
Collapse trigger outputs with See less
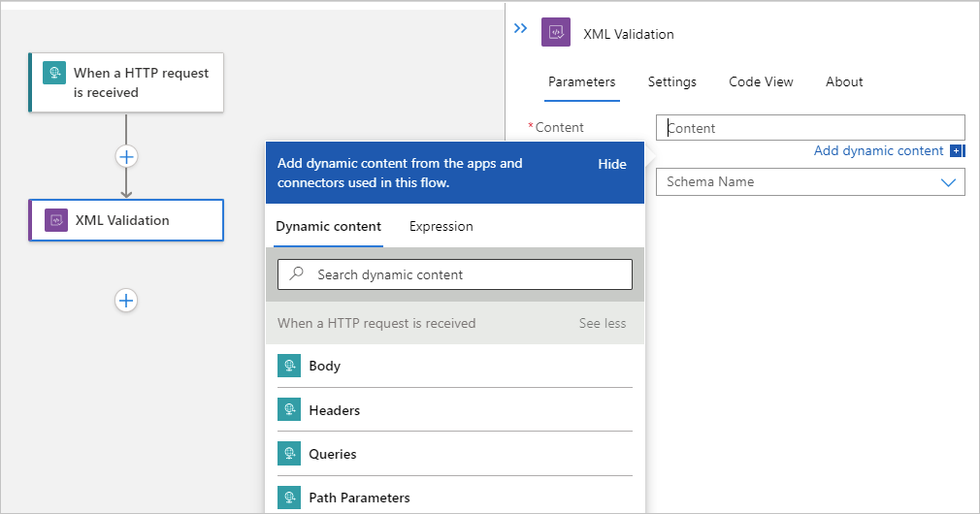click(x=603, y=323)
